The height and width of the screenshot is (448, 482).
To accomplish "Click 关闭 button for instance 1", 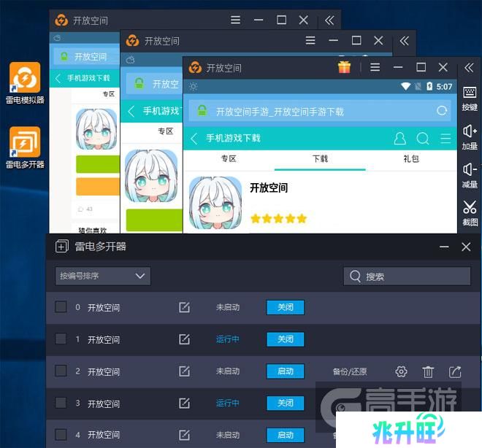I will pyautogui.click(x=286, y=339).
